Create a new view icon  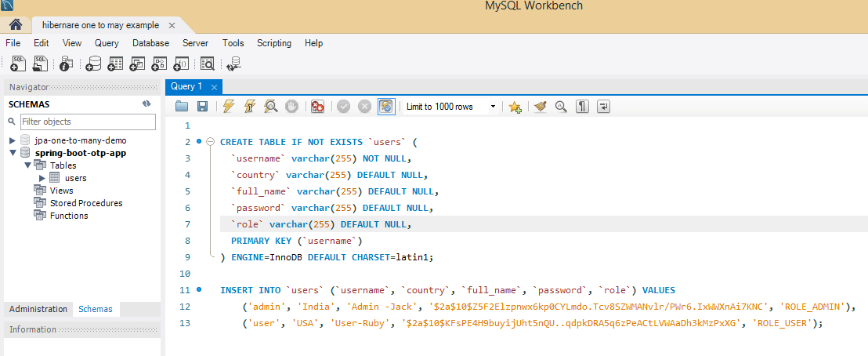tap(137, 64)
